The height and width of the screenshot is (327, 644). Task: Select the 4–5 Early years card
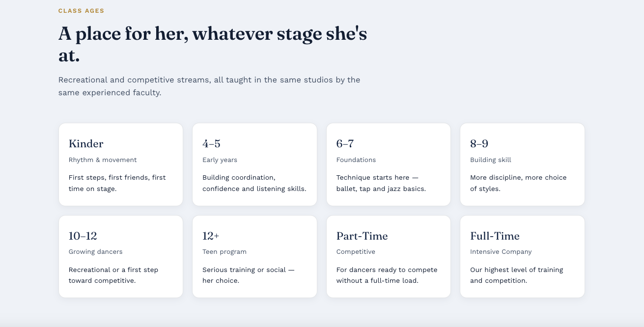(x=254, y=164)
